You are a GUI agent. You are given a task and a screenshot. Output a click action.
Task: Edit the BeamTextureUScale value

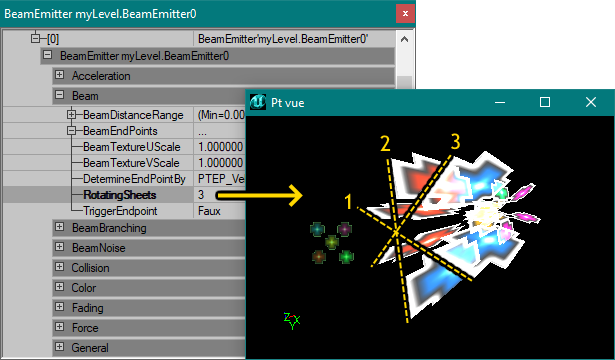220,147
